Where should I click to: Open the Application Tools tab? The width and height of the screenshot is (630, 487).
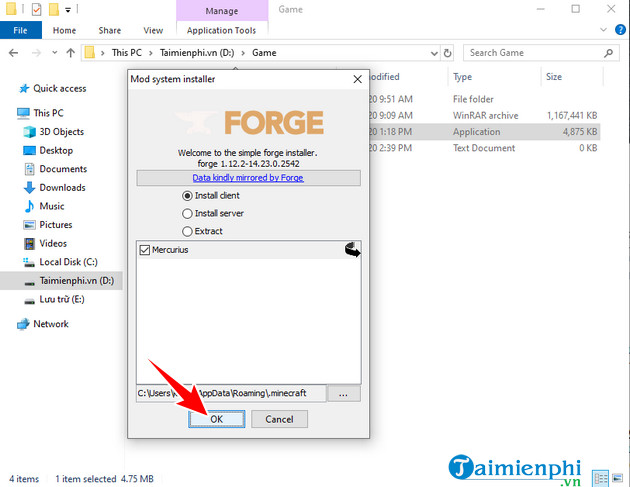pyautogui.click(x=221, y=31)
